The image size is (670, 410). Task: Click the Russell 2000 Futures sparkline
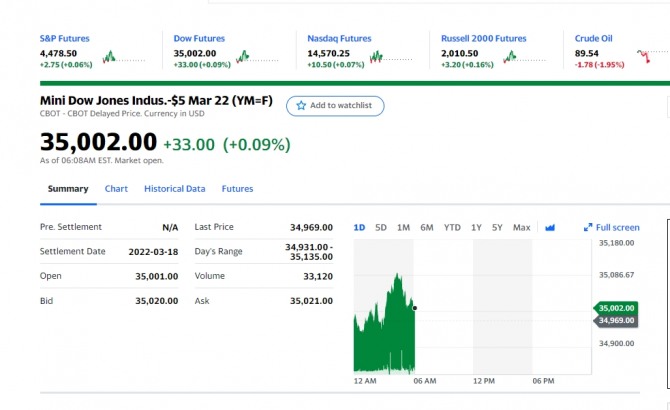coord(525,57)
